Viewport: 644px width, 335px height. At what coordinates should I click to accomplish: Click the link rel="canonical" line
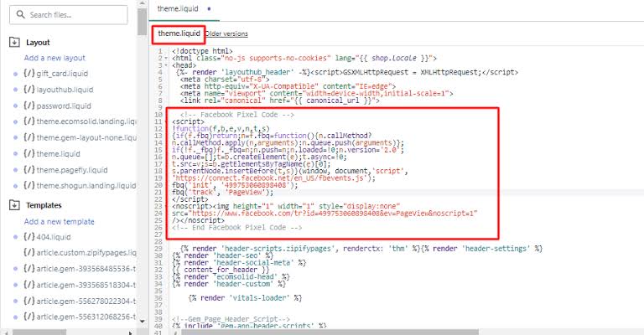(x=280, y=100)
